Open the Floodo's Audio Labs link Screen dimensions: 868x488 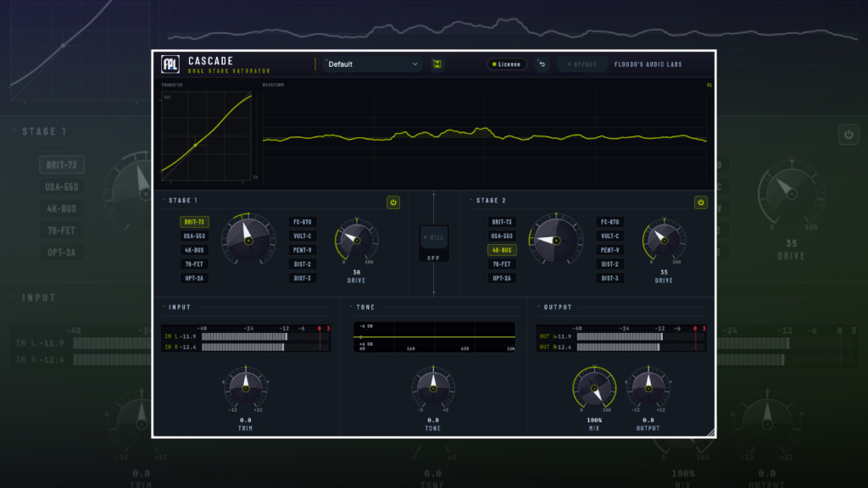tap(648, 64)
